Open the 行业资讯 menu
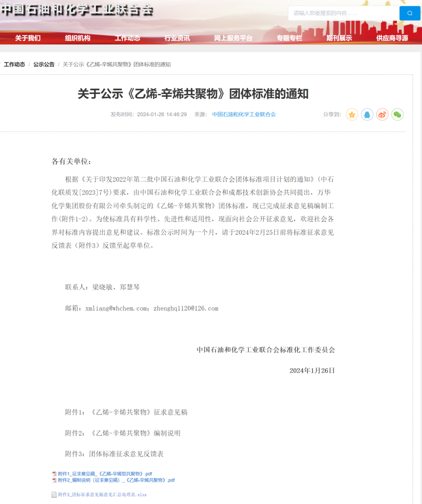The width and height of the screenshot is (422, 504). [x=177, y=38]
